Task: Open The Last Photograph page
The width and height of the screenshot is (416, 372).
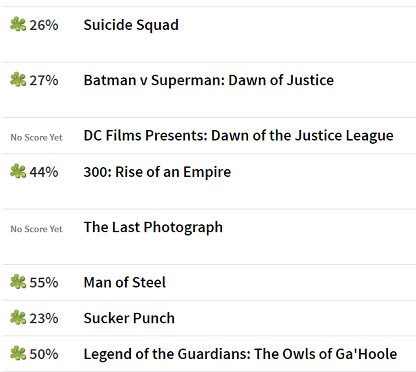Action: (153, 228)
